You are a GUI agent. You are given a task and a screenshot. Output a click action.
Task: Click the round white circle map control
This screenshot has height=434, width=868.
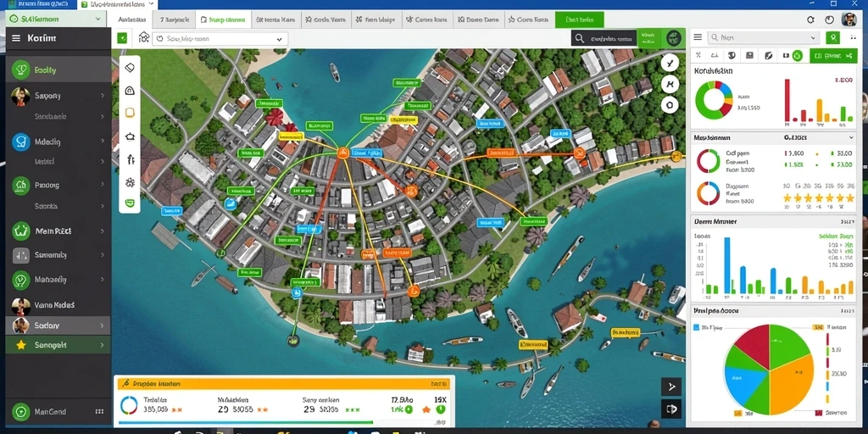(670, 104)
